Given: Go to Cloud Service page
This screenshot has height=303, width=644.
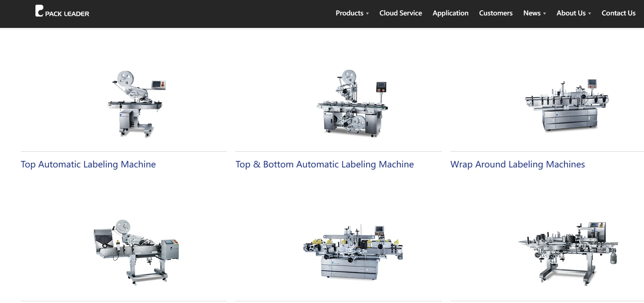Looking at the screenshot, I should [400, 13].
